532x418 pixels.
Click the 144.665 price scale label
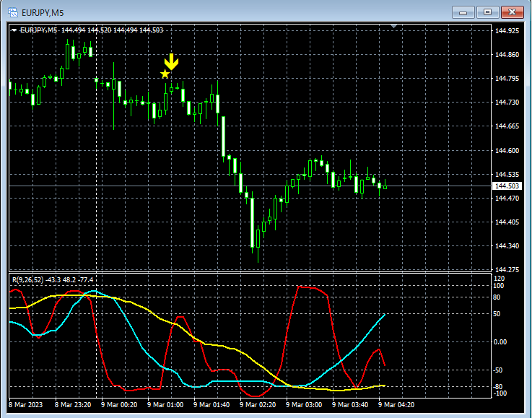[507, 126]
